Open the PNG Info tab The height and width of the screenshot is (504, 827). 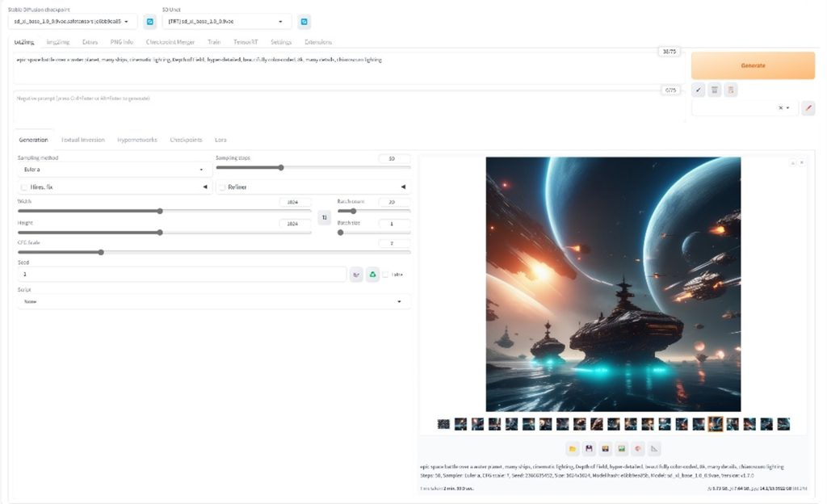[122, 42]
